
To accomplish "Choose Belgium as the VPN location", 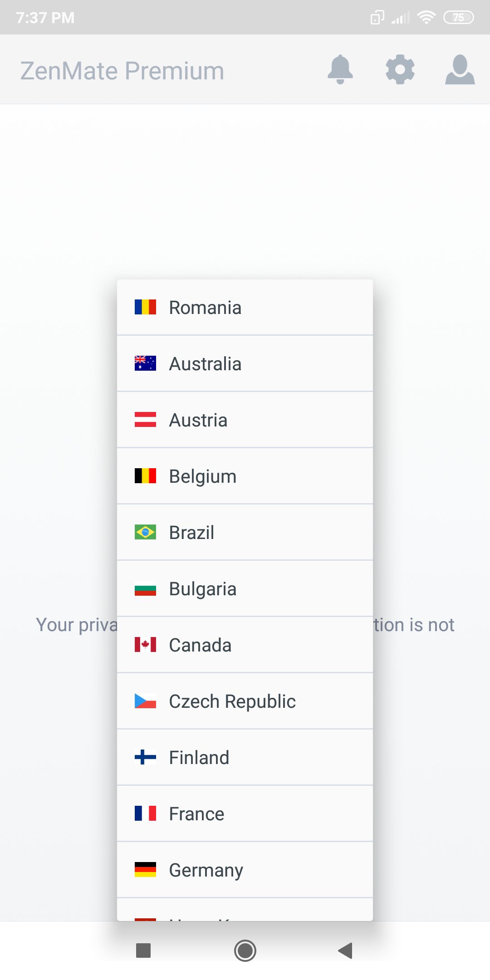I will (x=245, y=476).
